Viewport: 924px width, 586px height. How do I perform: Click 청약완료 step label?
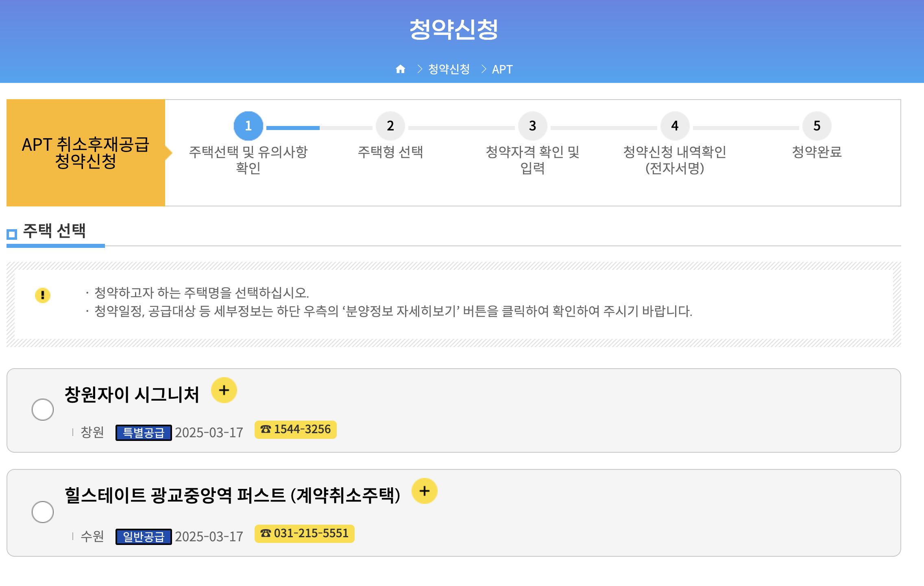pos(817,152)
